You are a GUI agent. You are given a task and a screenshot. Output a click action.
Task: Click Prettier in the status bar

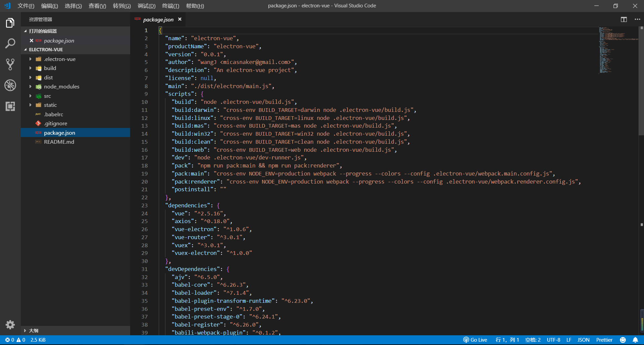(604, 340)
